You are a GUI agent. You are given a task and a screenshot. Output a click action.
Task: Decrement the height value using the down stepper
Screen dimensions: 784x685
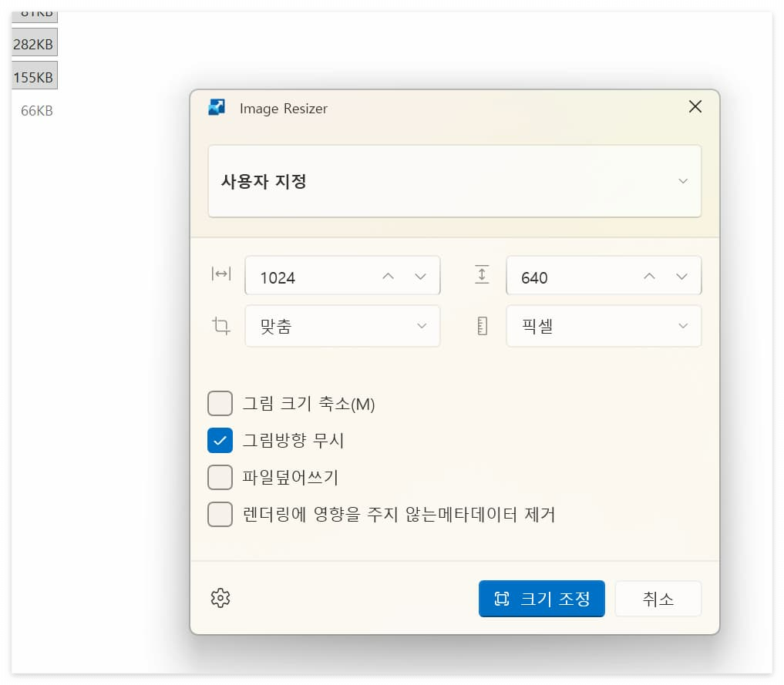[x=681, y=275]
